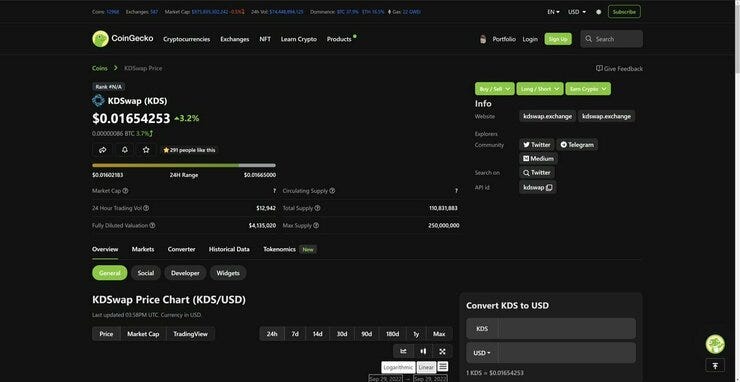The image size is (740, 382).
Task: Click the Login link
Action: pyautogui.click(x=530, y=39)
